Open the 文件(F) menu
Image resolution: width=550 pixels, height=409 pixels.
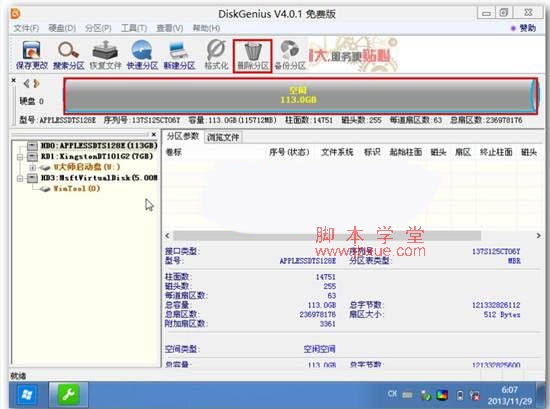tap(26, 28)
